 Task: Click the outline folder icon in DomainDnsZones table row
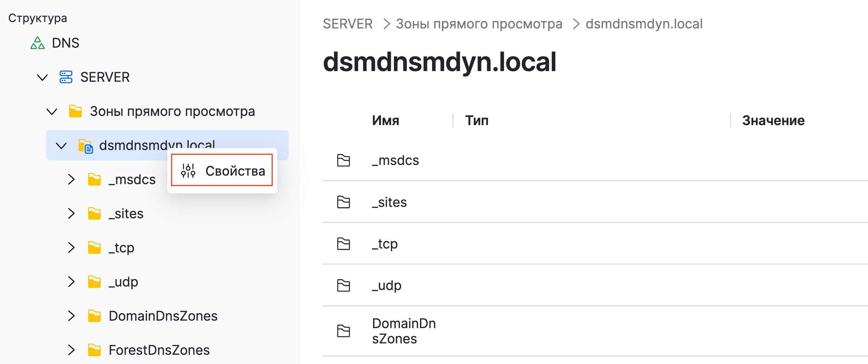(x=344, y=331)
